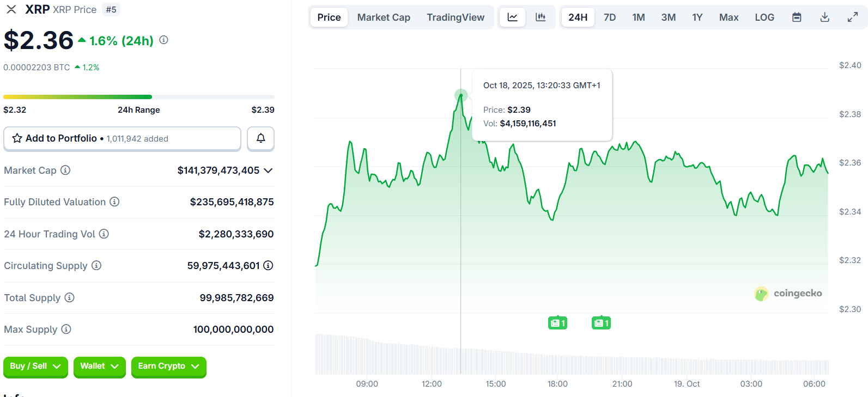The height and width of the screenshot is (397, 868).
Task: Close the XRP panel with X icon
Action: pos(11,9)
